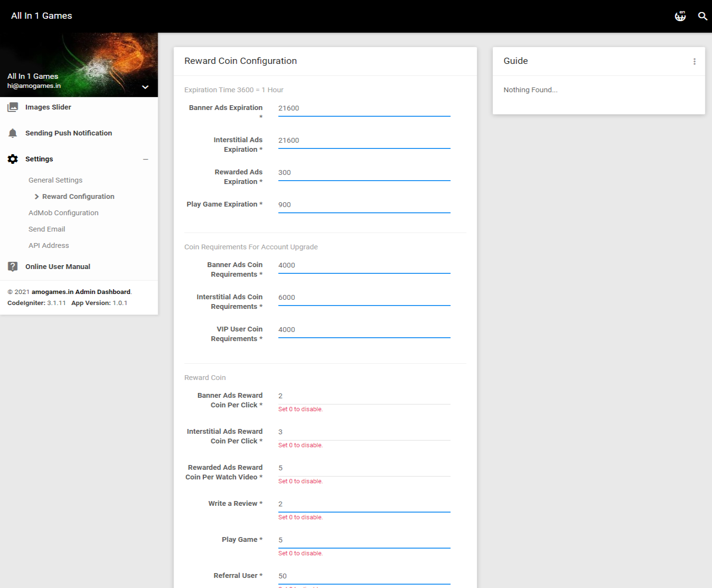
Task: Click the Images Slider icon
Action: coord(13,107)
